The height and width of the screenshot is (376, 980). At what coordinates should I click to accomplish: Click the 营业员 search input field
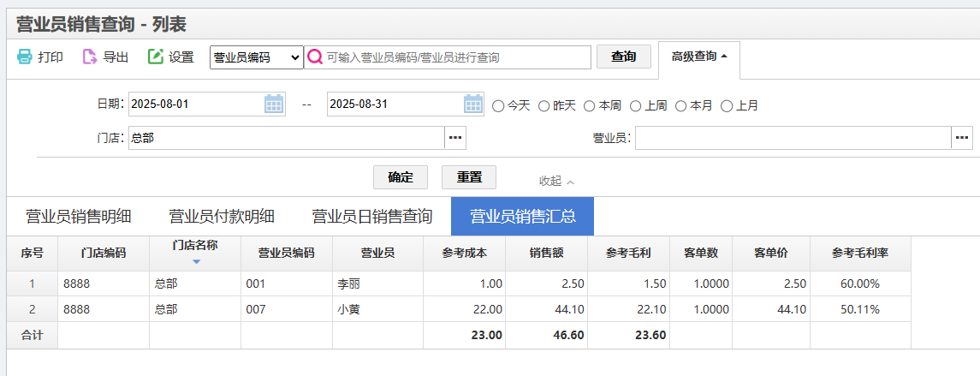tap(793, 137)
